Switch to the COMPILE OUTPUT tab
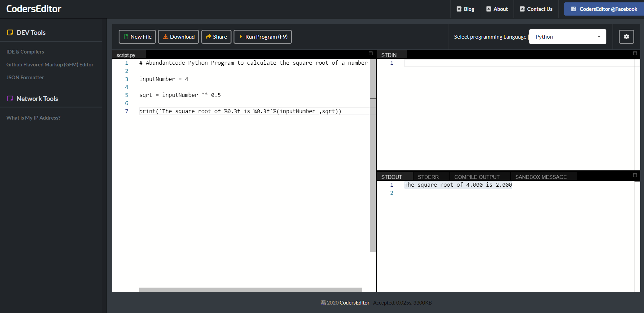Screen dimensions: 644x313 (x=477, y=177)
